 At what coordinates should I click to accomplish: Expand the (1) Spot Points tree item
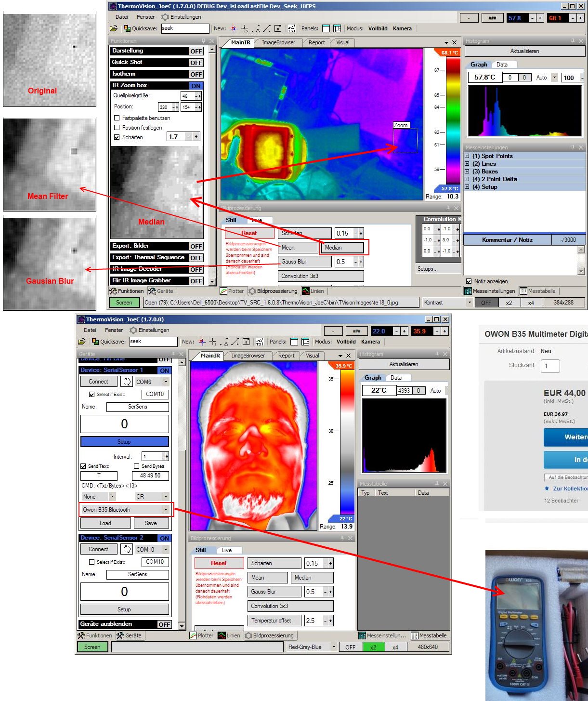[467, 156]
